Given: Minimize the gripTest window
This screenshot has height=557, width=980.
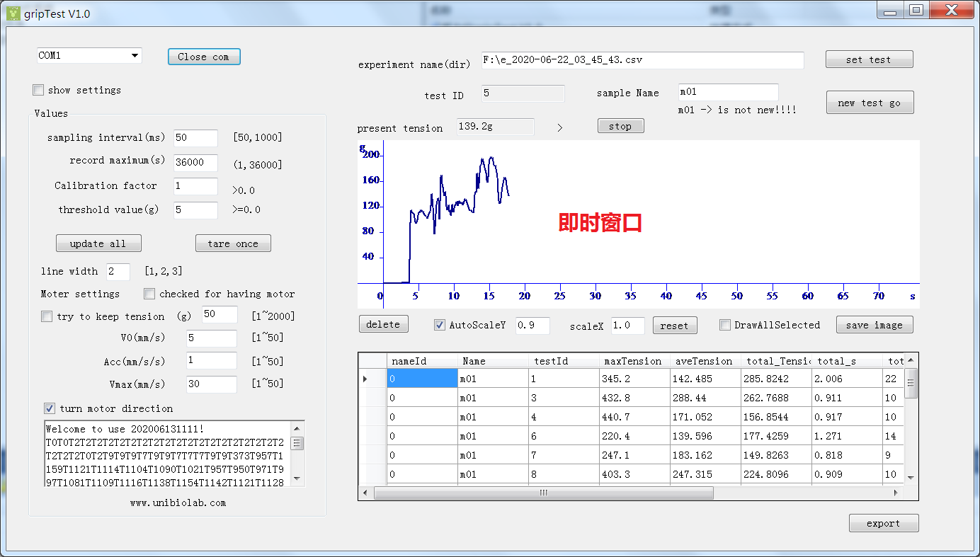Looking at the screenshot, I should click(x=891, y=10).
